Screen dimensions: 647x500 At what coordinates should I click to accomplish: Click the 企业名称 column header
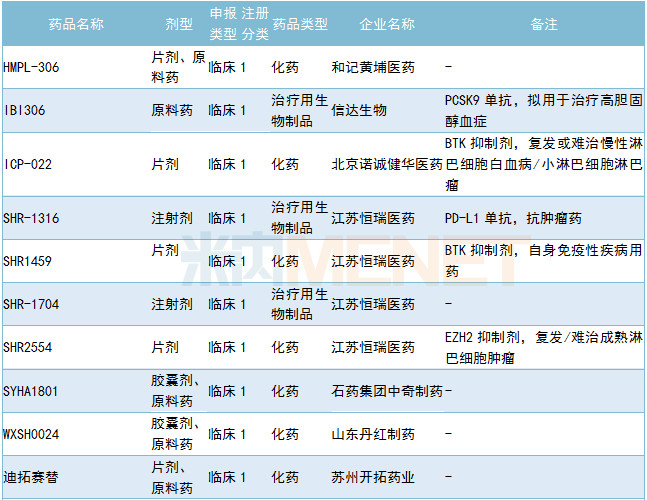387,24
